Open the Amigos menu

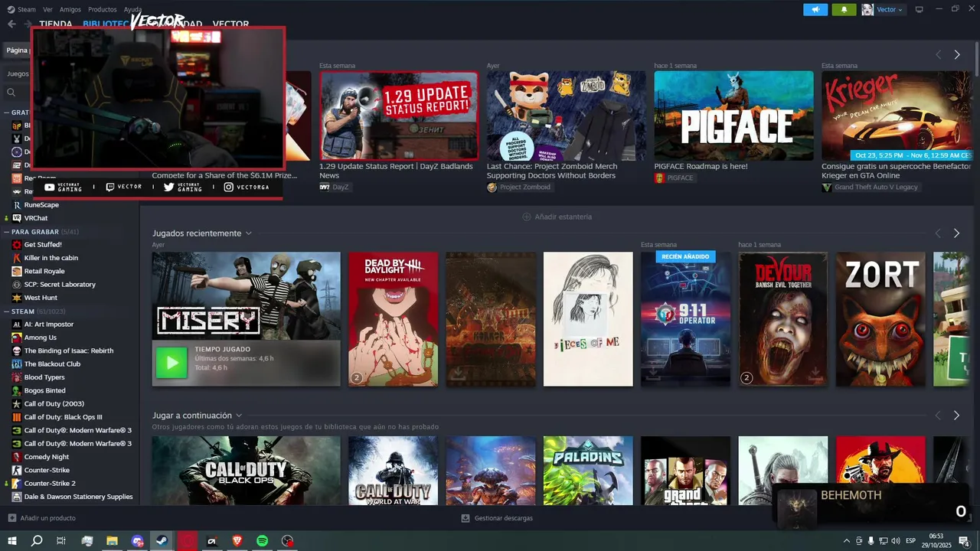[70, 9]
